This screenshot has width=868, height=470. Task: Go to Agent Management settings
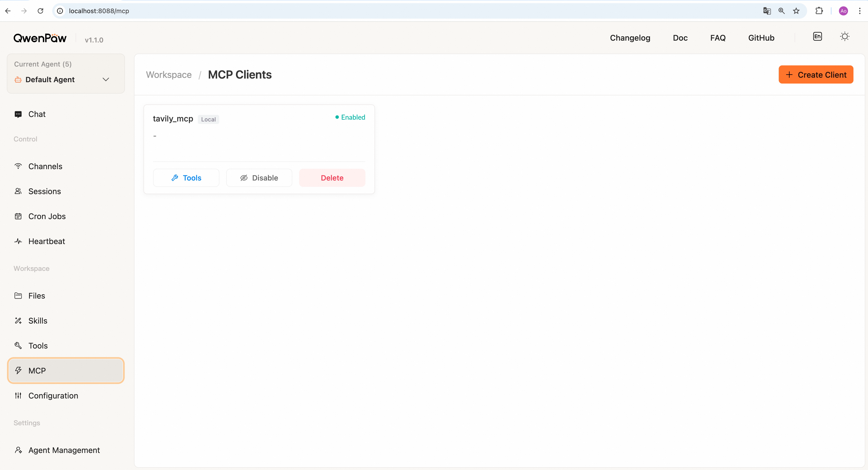point(64,450)
